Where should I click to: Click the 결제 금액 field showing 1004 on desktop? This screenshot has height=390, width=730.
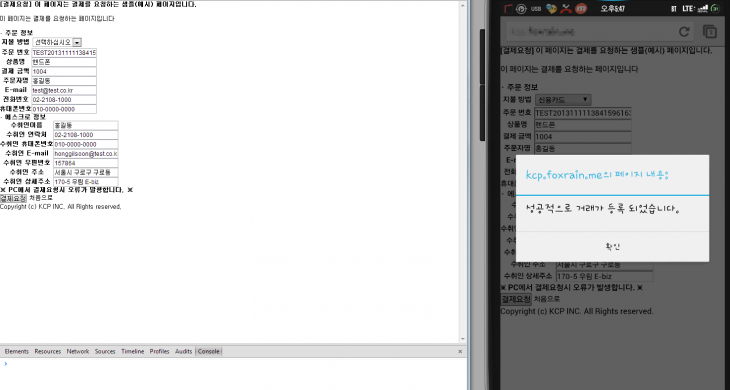[x=64, y=72]
